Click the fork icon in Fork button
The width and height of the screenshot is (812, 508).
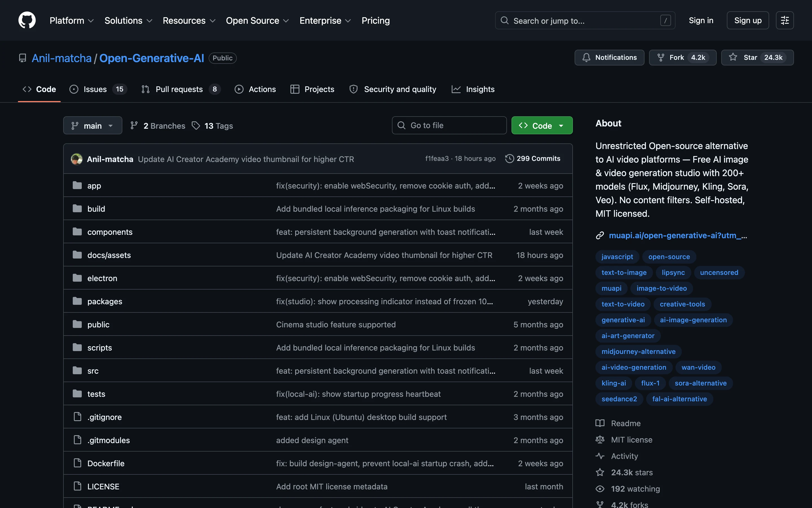coord(661,58)
